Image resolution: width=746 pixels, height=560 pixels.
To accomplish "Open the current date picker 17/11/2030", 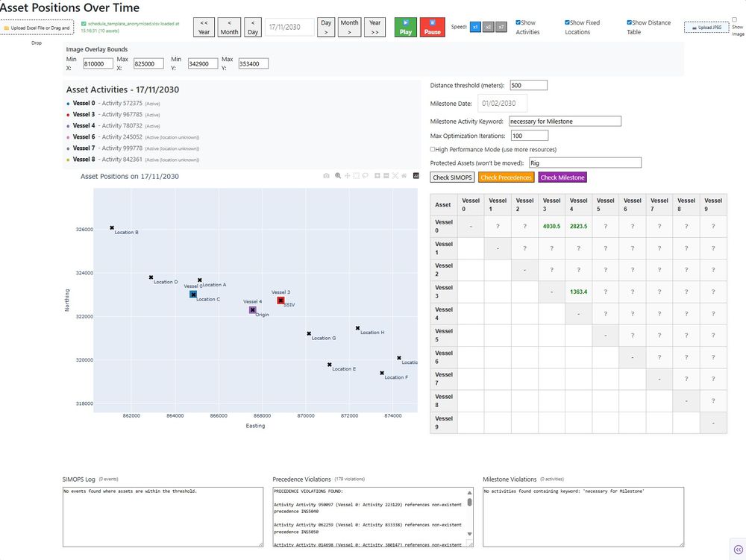I will click(x=289, y=27).
